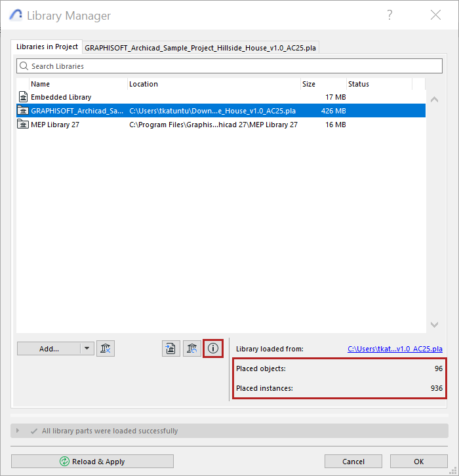The image size is (459, 476).
Task: Click the Add... button
Action: pos(49,349)
